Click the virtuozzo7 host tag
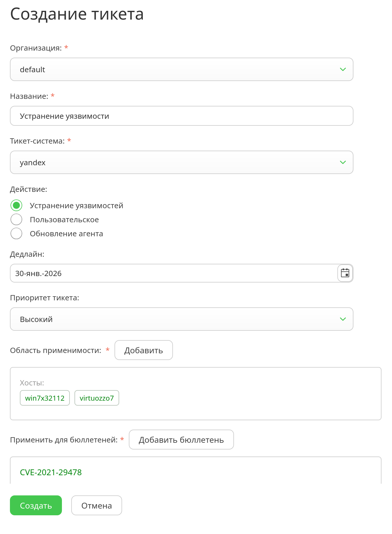This screenshot has height=534, width=392. pos(97,398)
